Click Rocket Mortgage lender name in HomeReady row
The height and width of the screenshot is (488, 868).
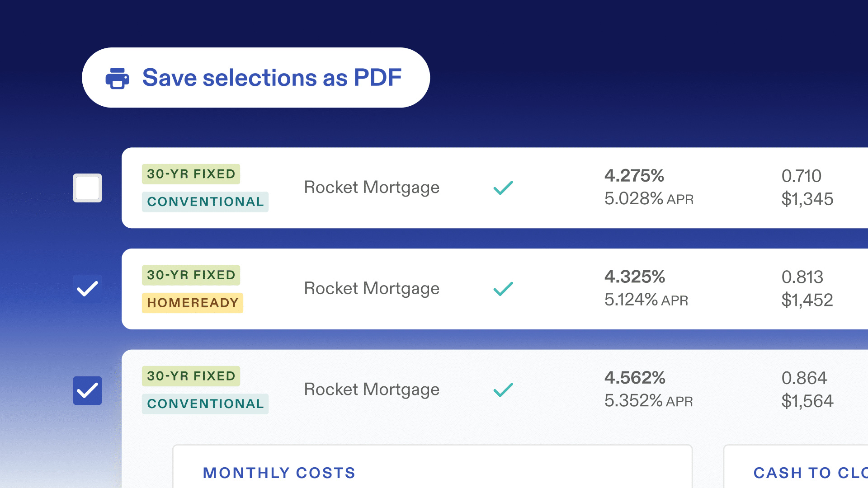coord(372,289)
